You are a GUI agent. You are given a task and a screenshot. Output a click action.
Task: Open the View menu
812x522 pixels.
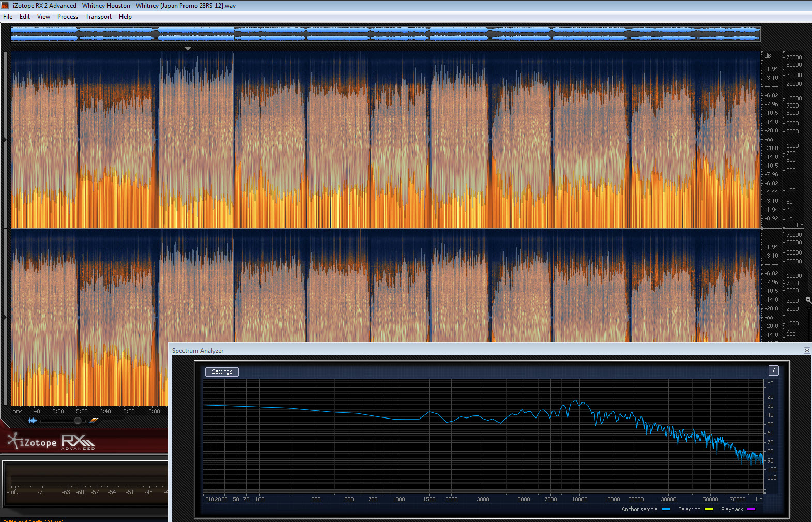click(43, 17)
